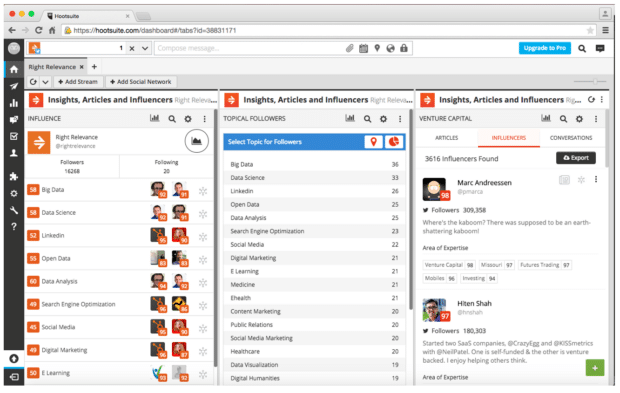Viewport: 620px width, 393px height.
Task: Click the round area chart button beside Right Relevance
Action: (197, 141)
